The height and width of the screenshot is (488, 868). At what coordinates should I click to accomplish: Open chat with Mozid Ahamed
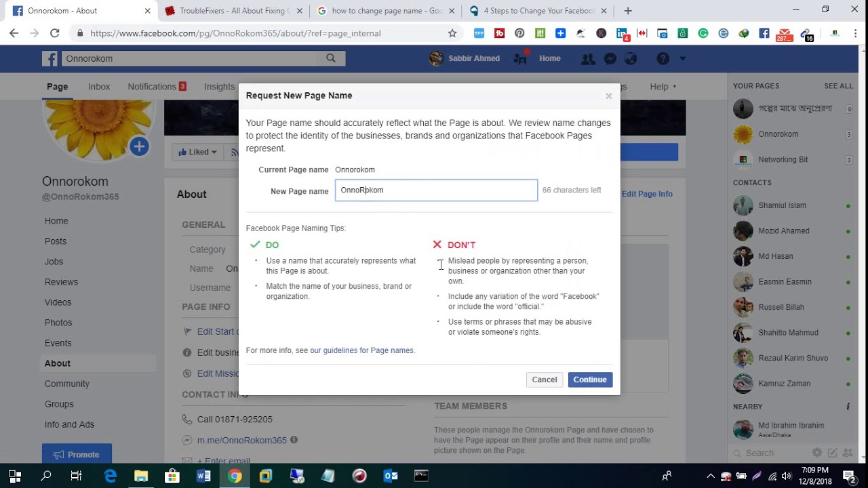point(793,231)
